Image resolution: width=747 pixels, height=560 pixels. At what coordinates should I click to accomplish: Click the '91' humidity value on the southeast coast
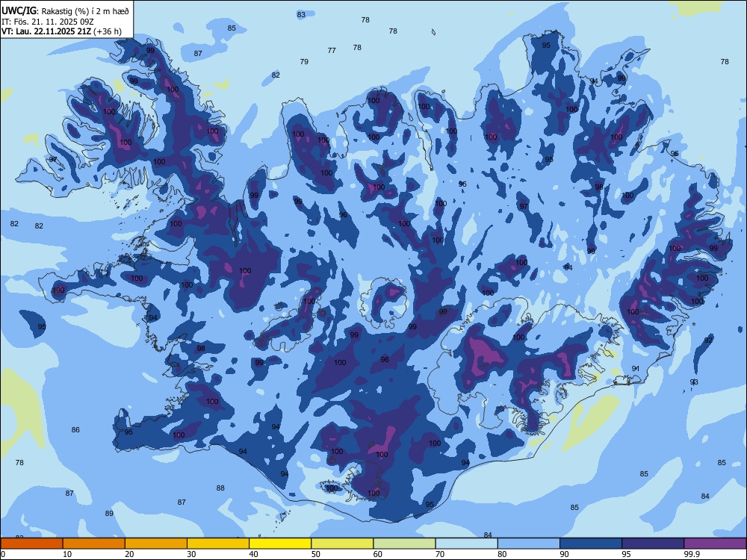636,369
